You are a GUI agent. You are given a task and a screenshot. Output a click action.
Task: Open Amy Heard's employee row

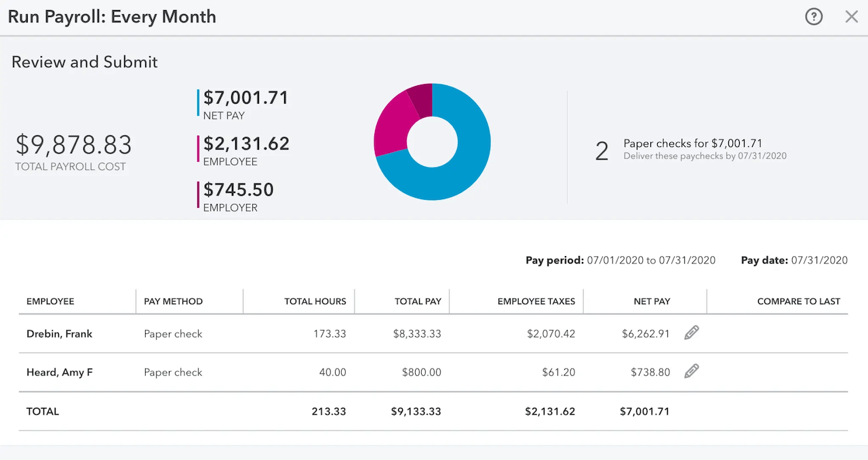(59, 372)
